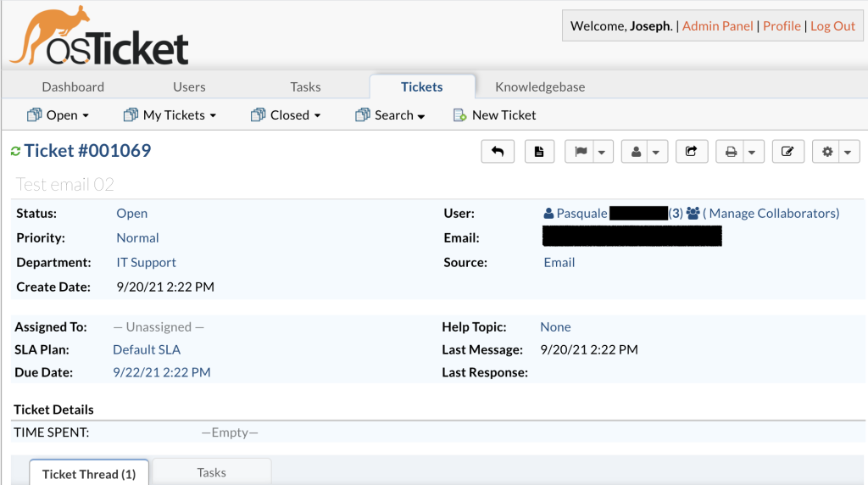868x485 pixels.
Task: Expand the Open queue dropdown caret
Action: 86,115
